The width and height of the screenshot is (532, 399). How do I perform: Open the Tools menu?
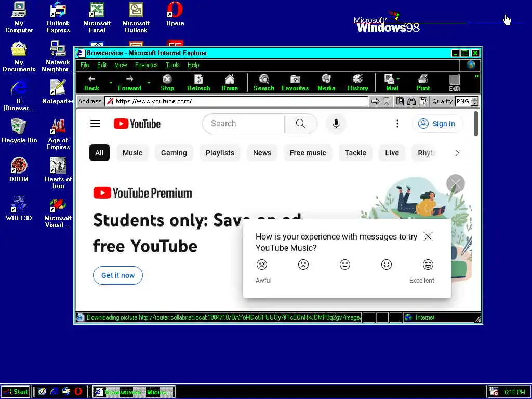(172, 65)
